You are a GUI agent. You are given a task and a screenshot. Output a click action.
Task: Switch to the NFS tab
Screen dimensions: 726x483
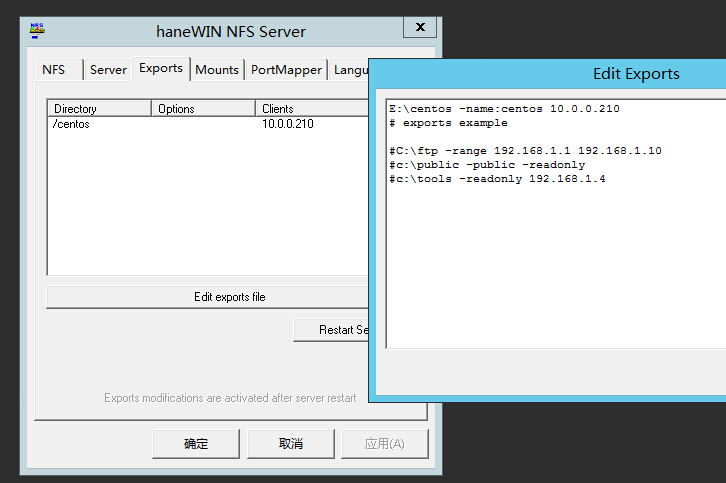click(x=53, y=70)
